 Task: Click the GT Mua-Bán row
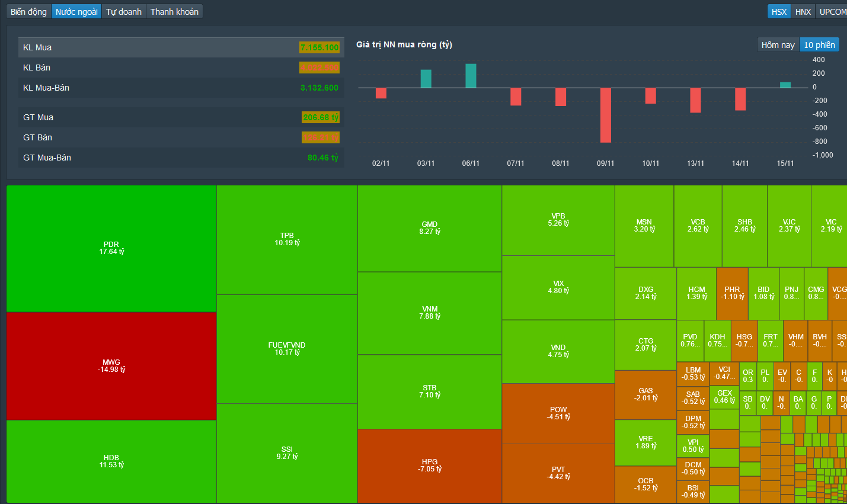181,158
